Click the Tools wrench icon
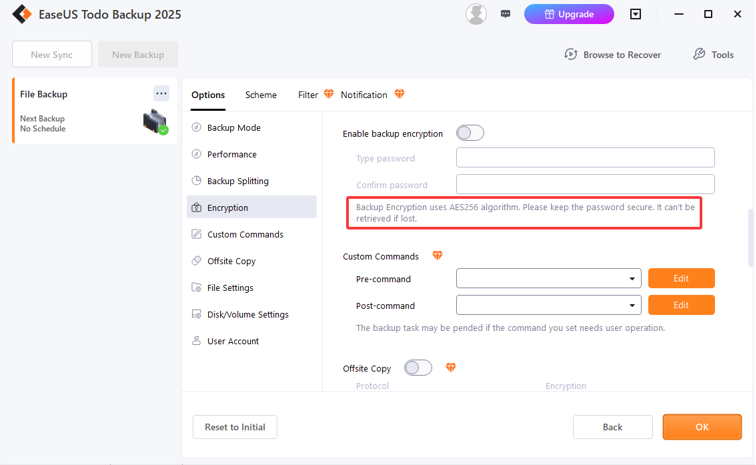756x465 pixels. (x=699, y=54)
